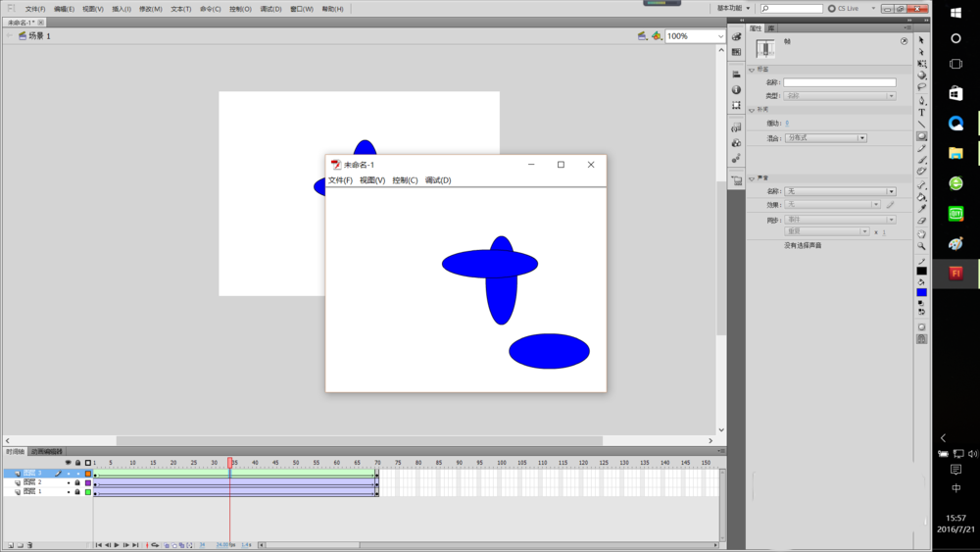Screen dimensions: 980x552
Task: Switch to the 动画编辑器 tab
Action: (x=47, y=451)
